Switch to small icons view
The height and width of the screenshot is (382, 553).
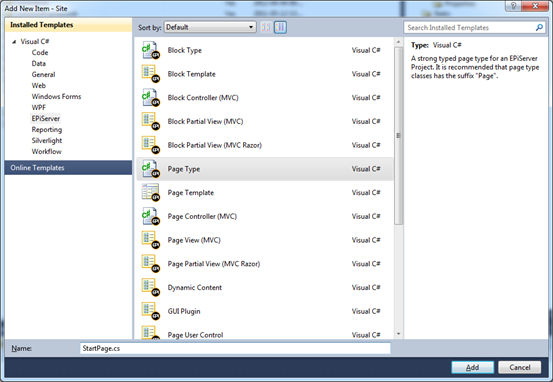tap(266, 27)
